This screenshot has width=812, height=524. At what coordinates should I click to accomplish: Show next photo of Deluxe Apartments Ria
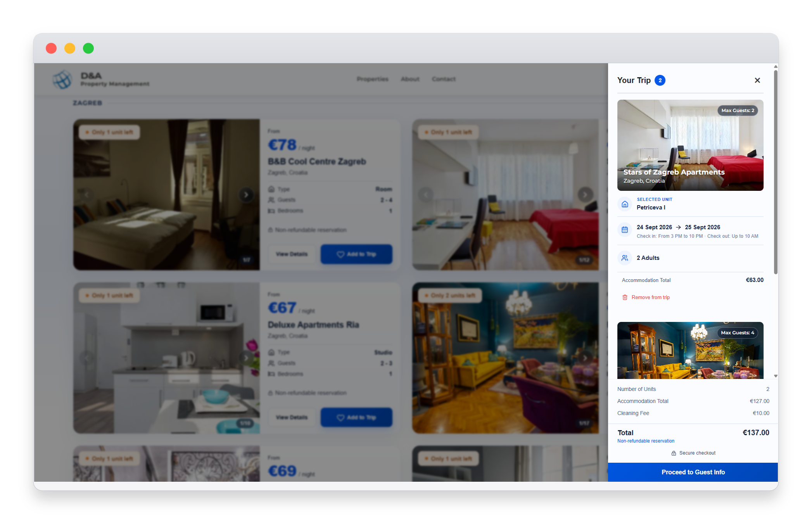[x=246, y=358]
